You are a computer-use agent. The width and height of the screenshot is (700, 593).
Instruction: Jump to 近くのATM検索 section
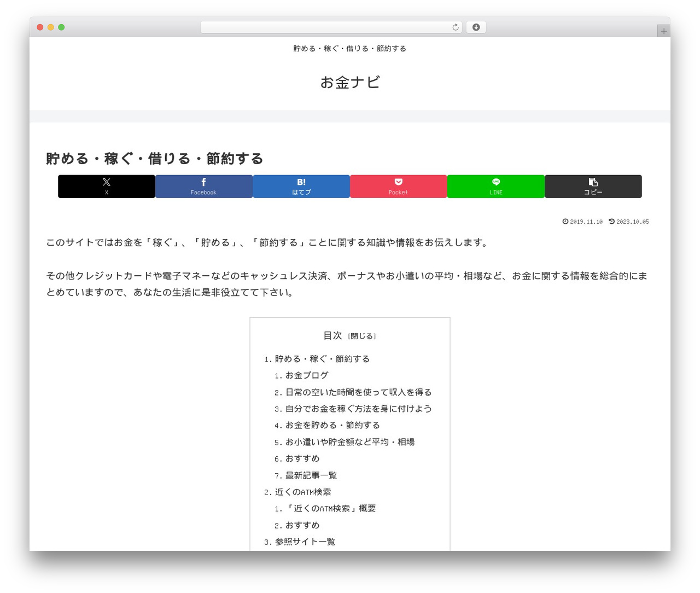pyautogui.click(x=303, y=492)
